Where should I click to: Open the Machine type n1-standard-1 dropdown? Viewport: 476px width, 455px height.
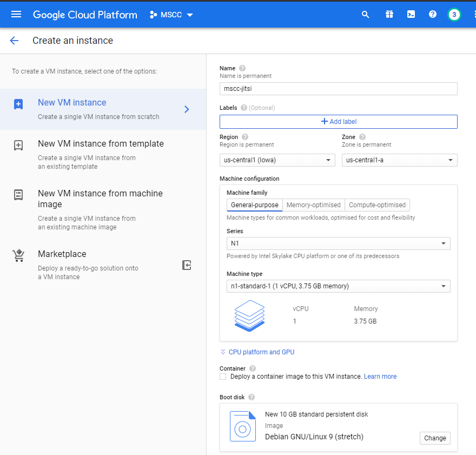pyautogui.click(x=338, y=286)
